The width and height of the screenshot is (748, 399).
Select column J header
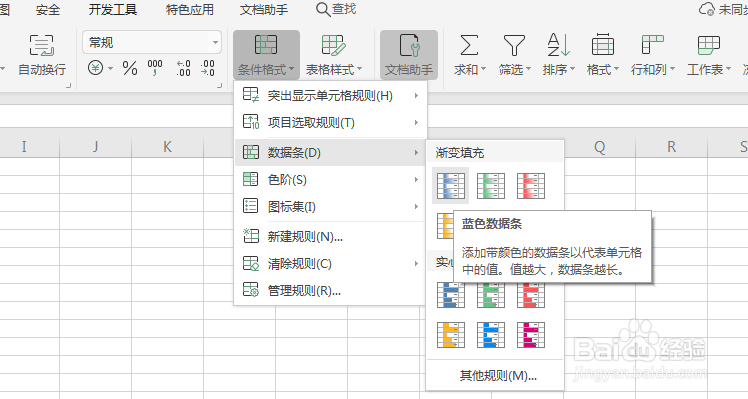tap(95, 147)
